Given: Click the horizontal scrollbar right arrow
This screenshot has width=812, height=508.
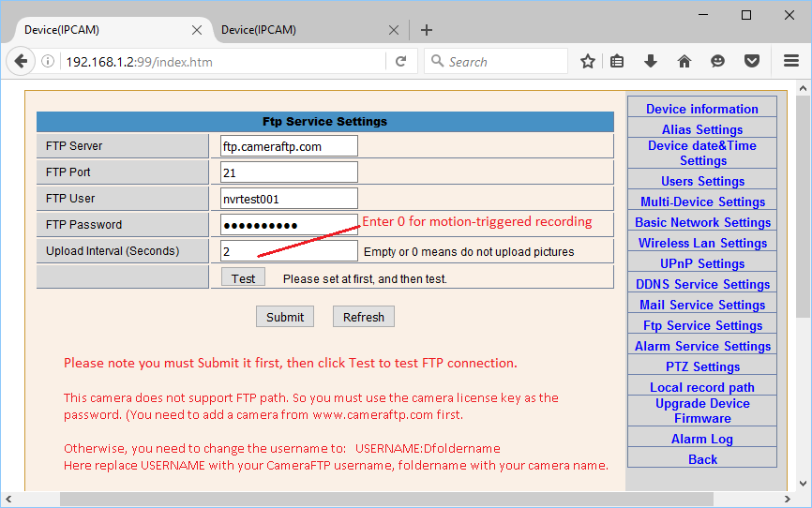Looking at the screenshot, I should [x=787, y=500].
